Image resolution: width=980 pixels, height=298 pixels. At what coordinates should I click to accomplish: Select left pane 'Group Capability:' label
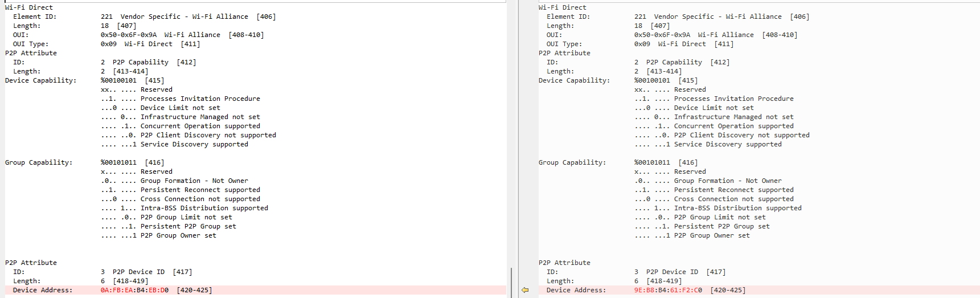pos(39,162)
